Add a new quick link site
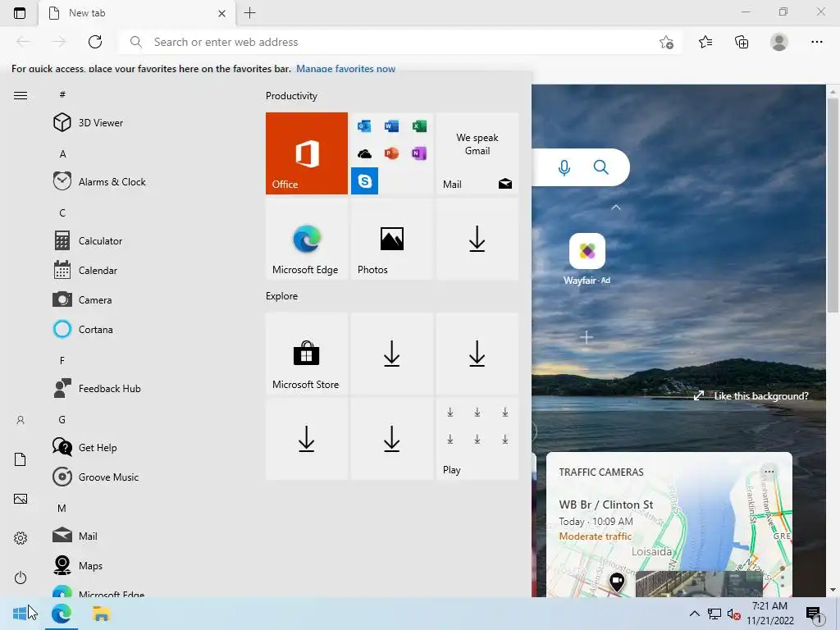 click(587, 337)
